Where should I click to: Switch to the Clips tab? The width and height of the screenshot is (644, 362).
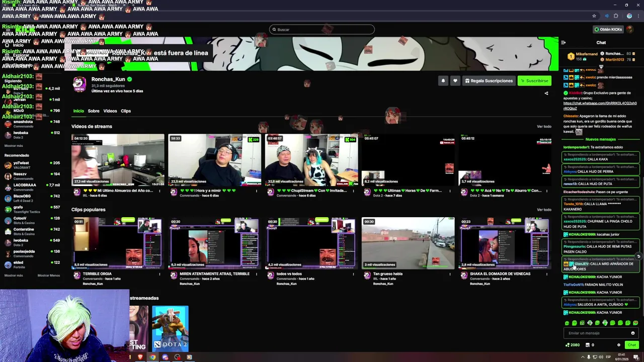126,111
